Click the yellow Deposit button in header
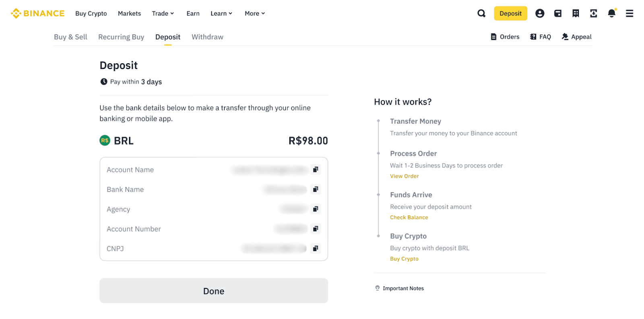The image size is (644, 319). point(510,14)
